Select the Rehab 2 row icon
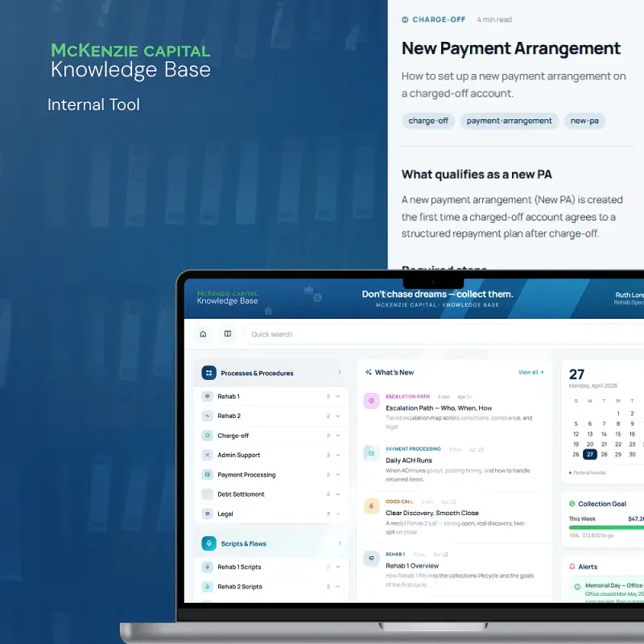 [x=208, y=415]
